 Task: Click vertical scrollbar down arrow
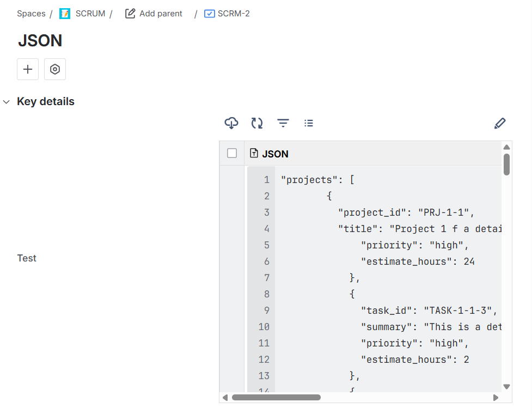(x=506, y=387)
